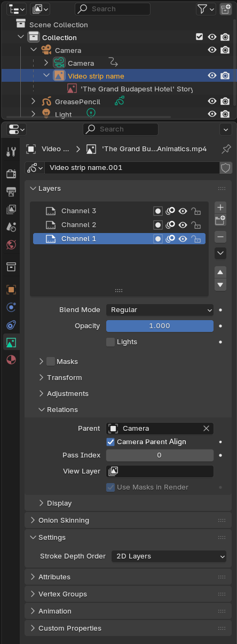Open the properties options dropdown arrow
Image resolution: width=237 pixels, height=644 pixels.
[225, 129]
